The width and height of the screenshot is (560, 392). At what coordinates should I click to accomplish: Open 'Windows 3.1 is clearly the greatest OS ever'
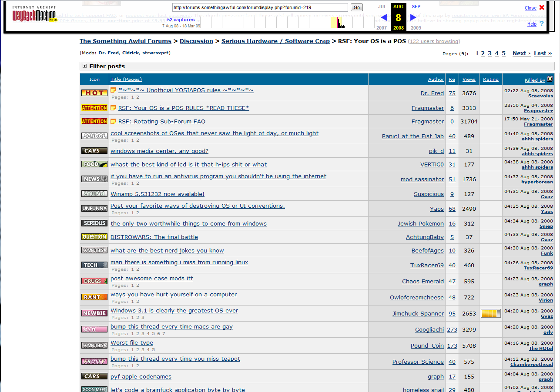pyautogui.click(x=174, y=310)
